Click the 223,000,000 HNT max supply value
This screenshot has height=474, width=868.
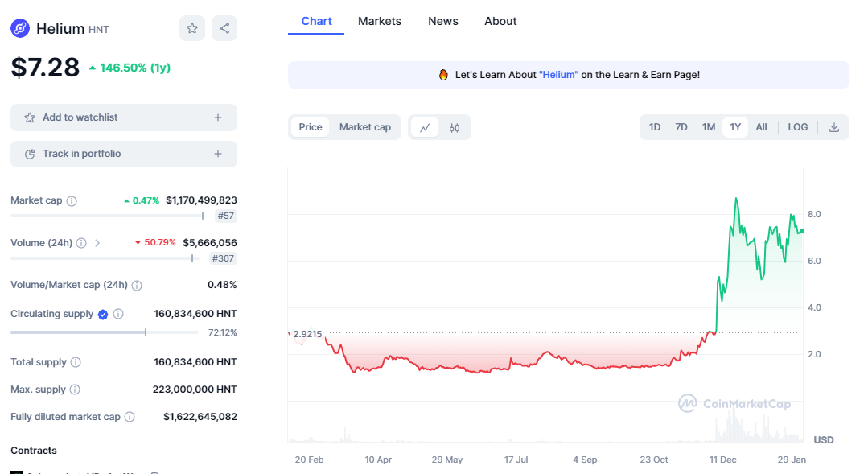pyautogui.click(x=195, y=390)
